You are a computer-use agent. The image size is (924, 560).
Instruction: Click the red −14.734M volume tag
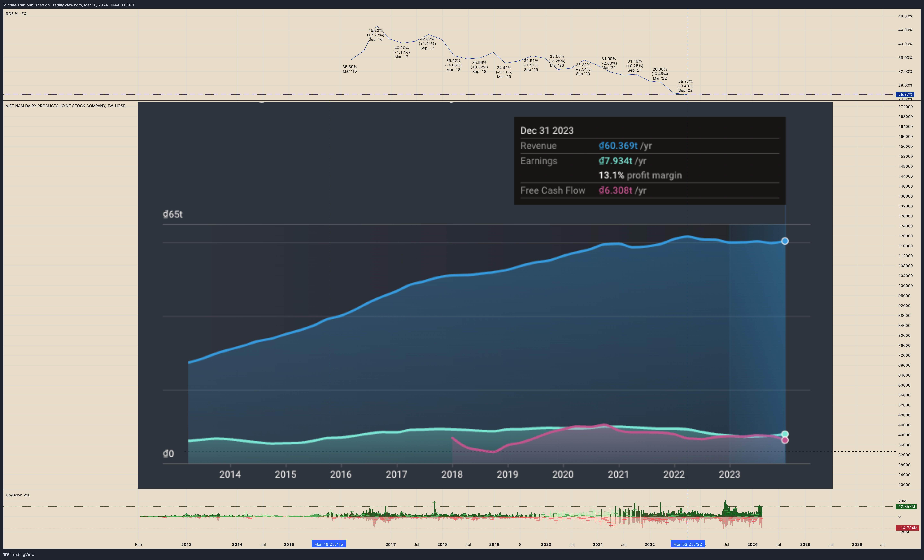[907, 528]
